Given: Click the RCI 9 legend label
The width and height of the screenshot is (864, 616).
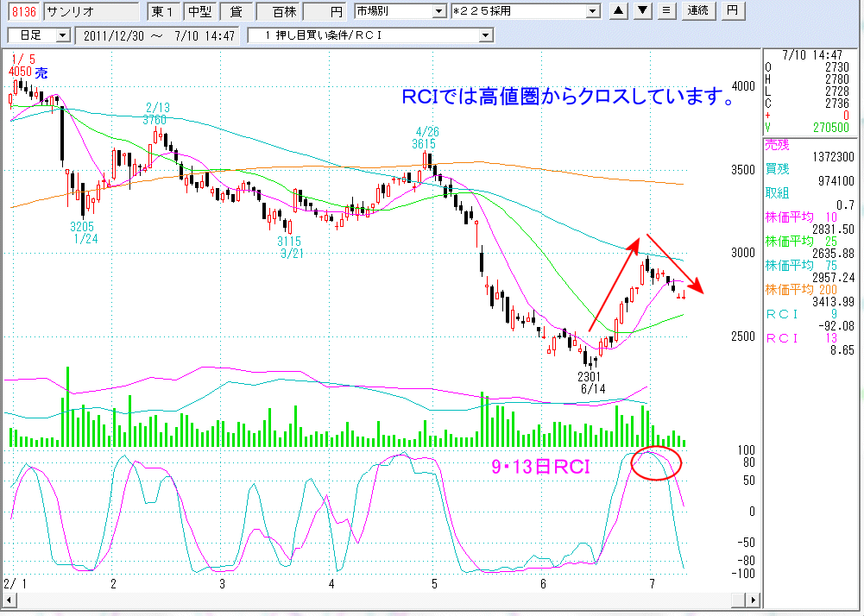Looking at the screenshot, I should click(x=801, y=314).
